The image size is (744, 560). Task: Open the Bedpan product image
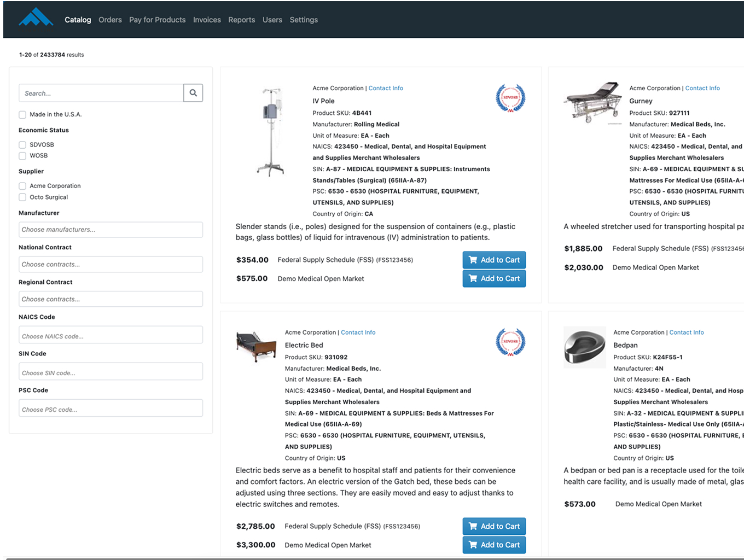click(x=585, y=347)
